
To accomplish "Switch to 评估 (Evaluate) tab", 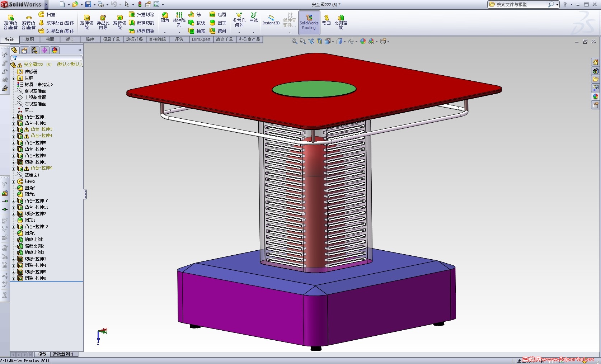I will (179, 39).
